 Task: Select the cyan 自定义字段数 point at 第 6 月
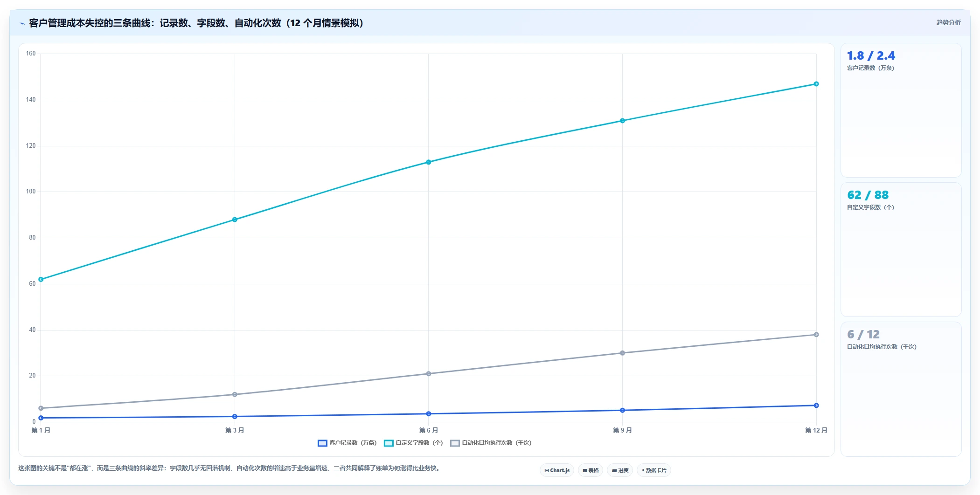coord(429,162)
